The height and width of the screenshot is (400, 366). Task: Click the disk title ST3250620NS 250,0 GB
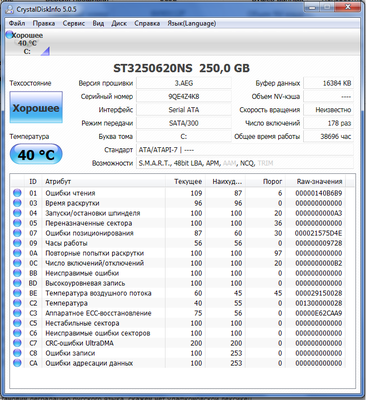[x=181, y=68]
